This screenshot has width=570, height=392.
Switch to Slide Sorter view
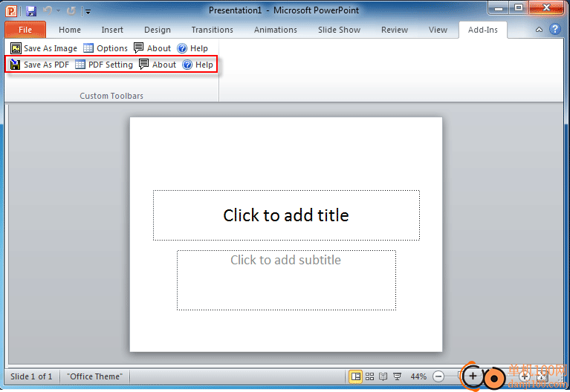[369, 376]
